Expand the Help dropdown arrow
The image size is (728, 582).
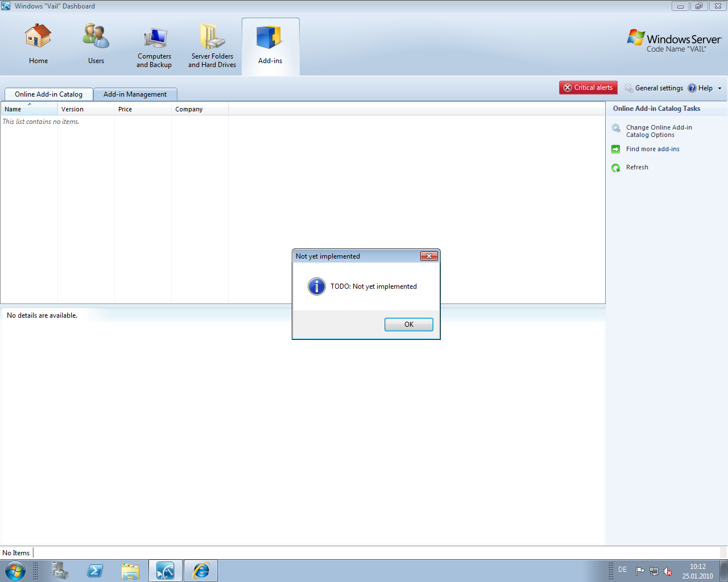point(719,88)
